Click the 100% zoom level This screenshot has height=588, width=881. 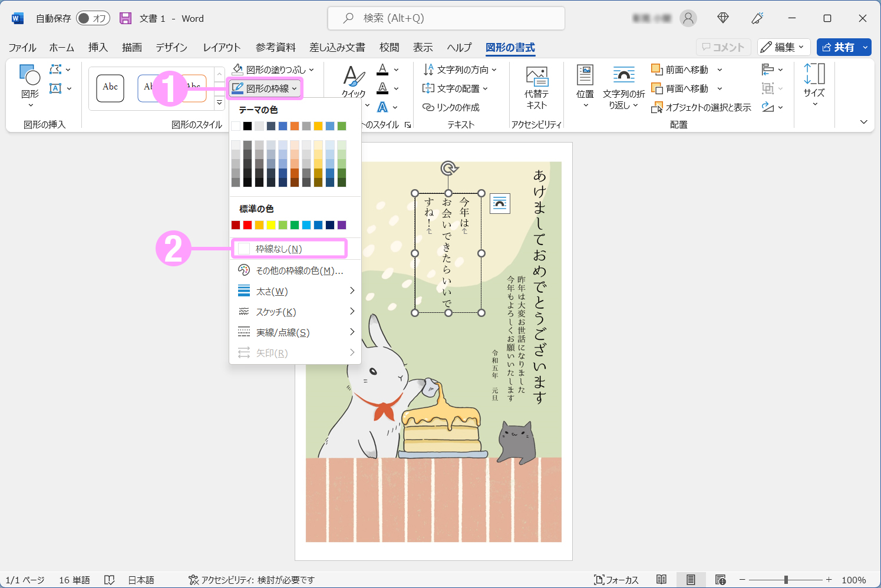point(853,580)
